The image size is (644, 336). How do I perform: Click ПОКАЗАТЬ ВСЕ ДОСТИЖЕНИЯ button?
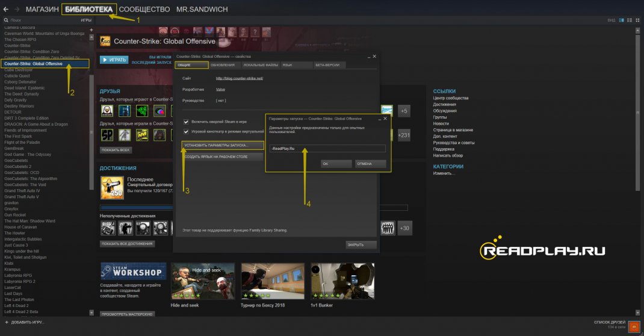tap(128, 244)
